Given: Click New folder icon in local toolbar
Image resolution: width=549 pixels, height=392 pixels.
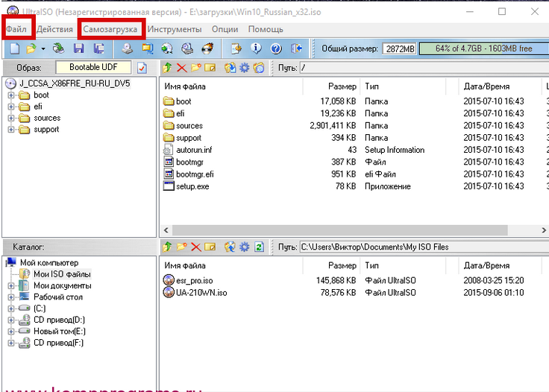Looking at the screenshot, I should click(x=182, y=247).
